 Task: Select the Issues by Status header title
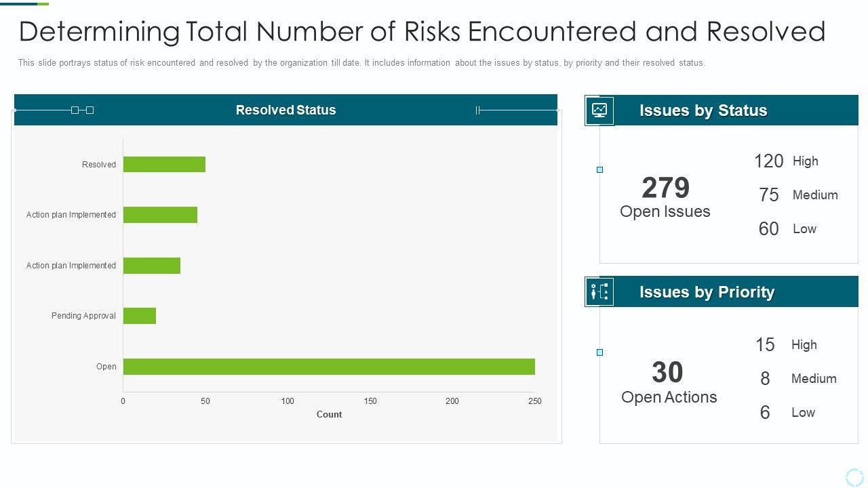pos(703,110)
